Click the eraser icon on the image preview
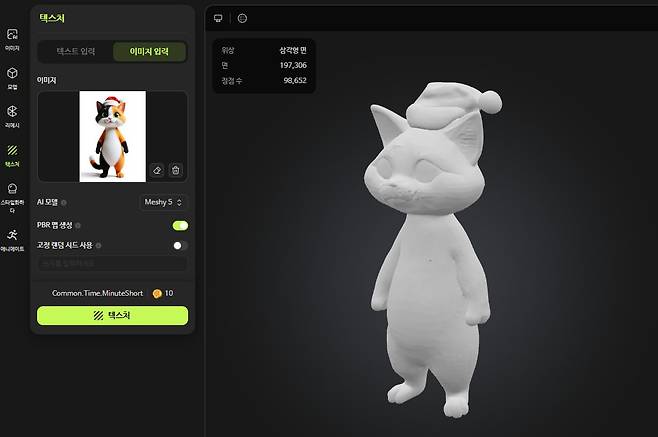 click(x=157, y=170)
